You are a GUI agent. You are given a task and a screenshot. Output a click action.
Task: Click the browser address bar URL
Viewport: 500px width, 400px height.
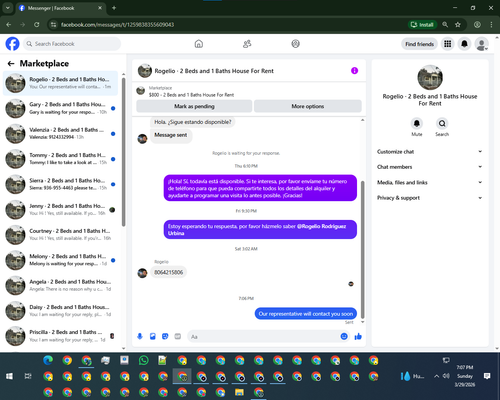click(117, 25)
